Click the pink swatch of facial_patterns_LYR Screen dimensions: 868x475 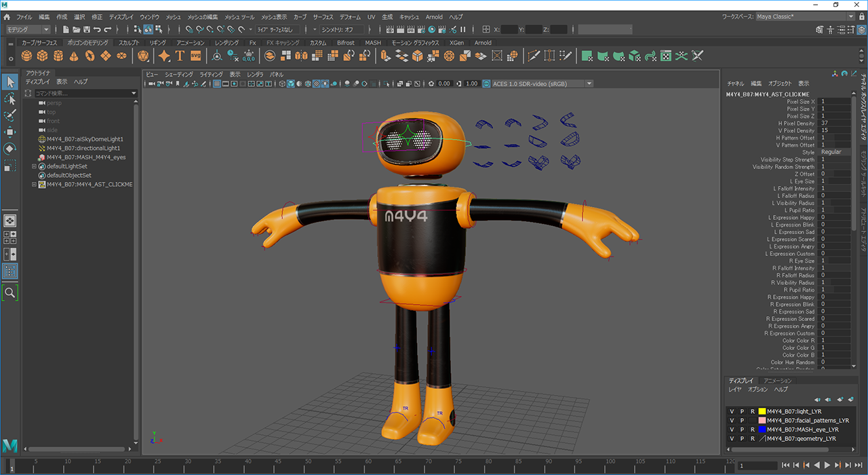(x=762, y=421)
